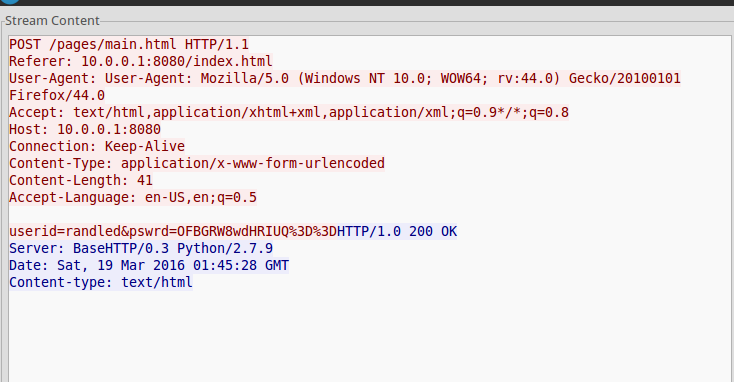Click the Content-Type: application/x-www-form-urlencoded line

pos(197,163)
